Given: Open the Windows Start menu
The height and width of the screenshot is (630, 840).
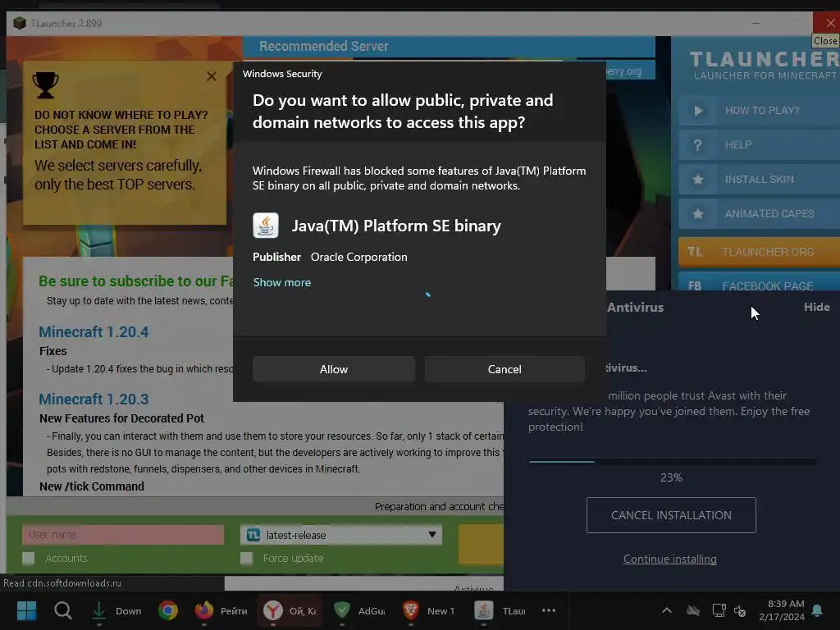Looking at the screenshot, I should [26, 610].
